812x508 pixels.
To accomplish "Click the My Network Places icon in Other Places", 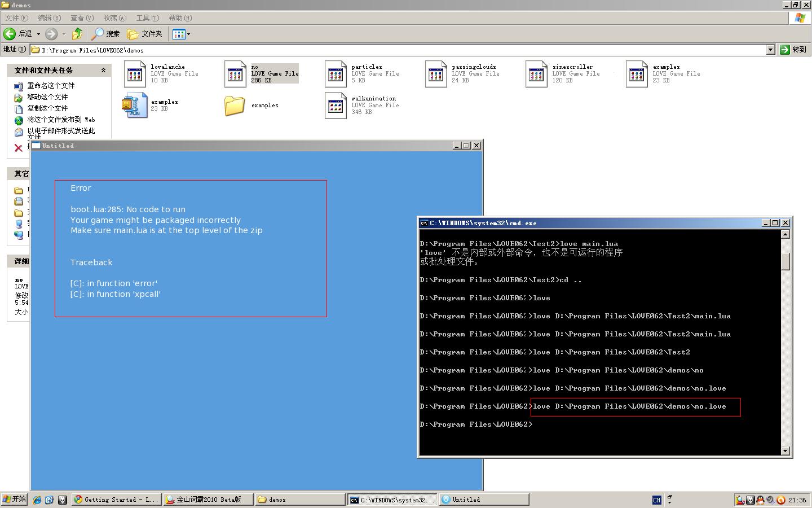I will (18, 234).
